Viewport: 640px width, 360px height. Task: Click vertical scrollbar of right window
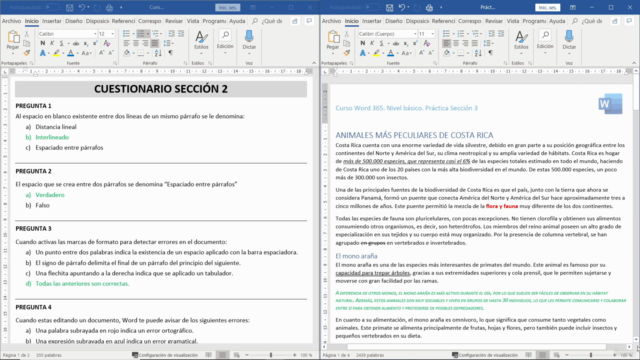(x=636, y=204)
